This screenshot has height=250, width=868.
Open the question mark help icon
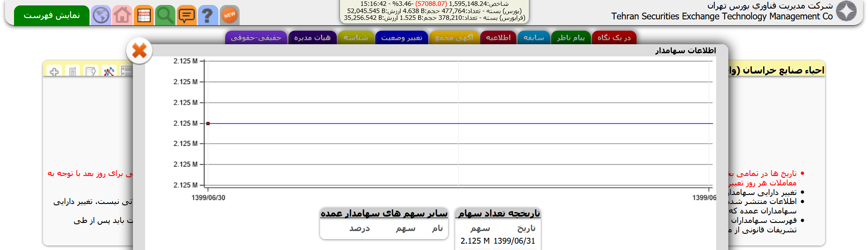click(x=208, y=15)
